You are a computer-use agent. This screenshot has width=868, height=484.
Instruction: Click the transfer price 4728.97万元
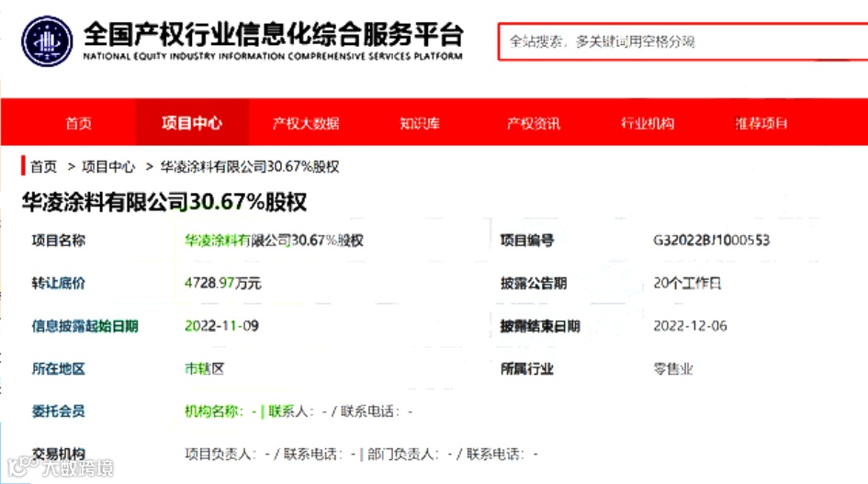pos(222,283)
